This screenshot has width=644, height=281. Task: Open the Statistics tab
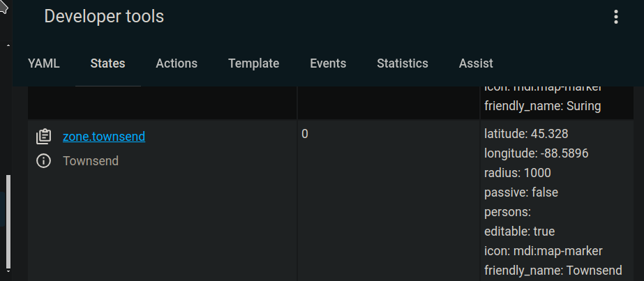coord(403,63)
